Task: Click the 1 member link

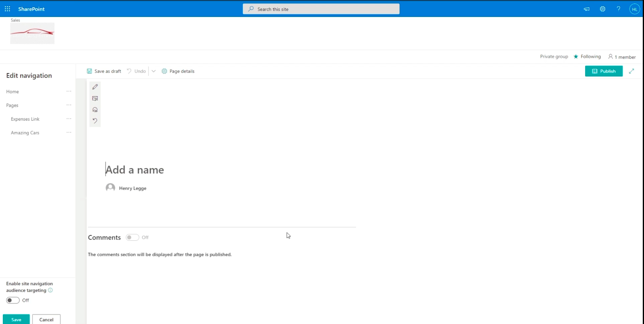Action: click(622, 57)
